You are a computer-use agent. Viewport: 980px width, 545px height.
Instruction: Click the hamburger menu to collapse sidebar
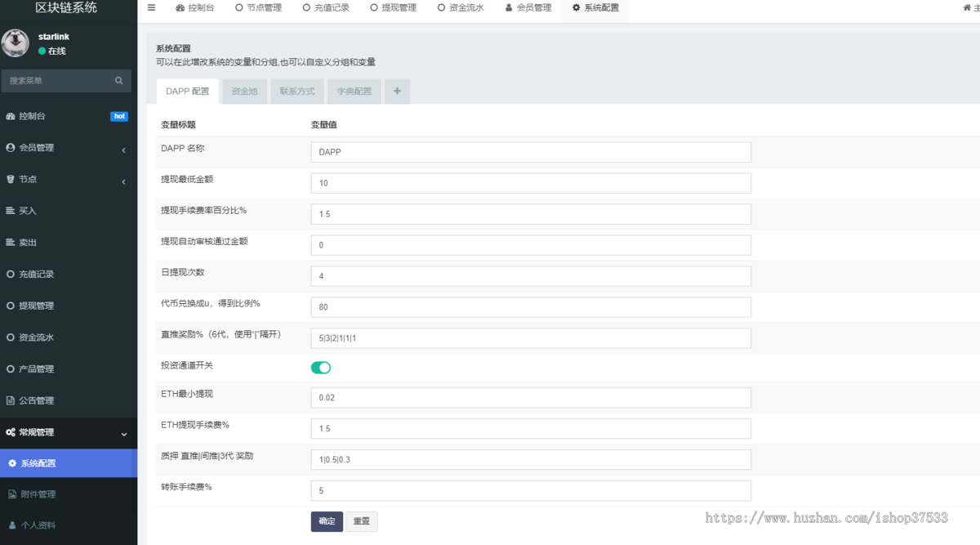click(151, 7)
